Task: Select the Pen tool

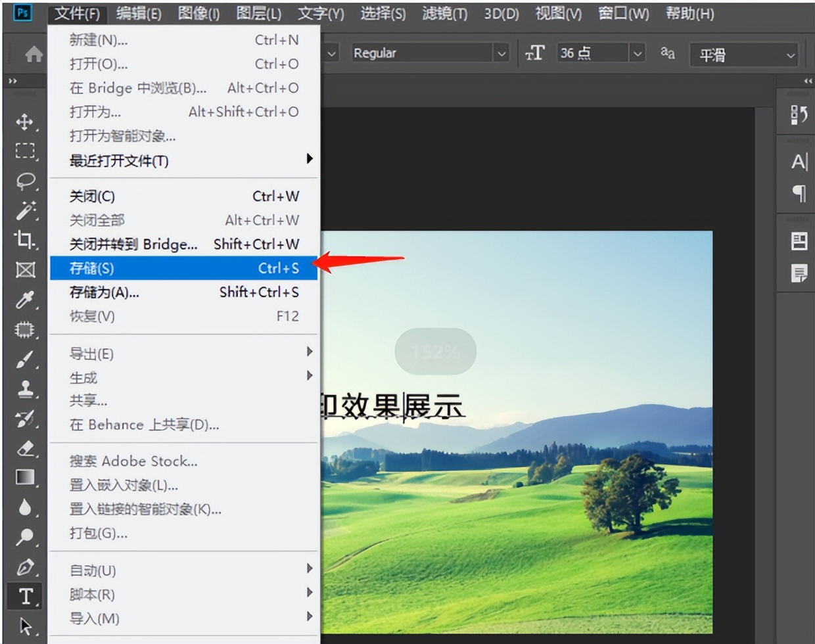Action: click(25, 567)
